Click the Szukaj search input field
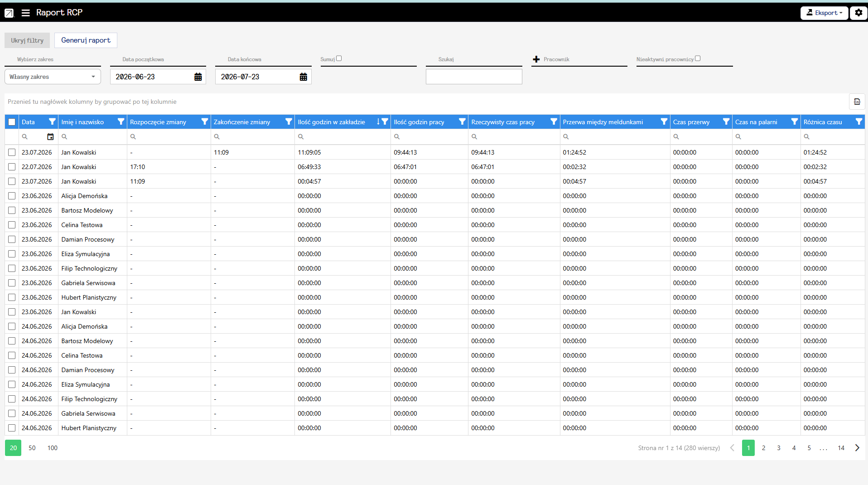 tap(474, 77)
